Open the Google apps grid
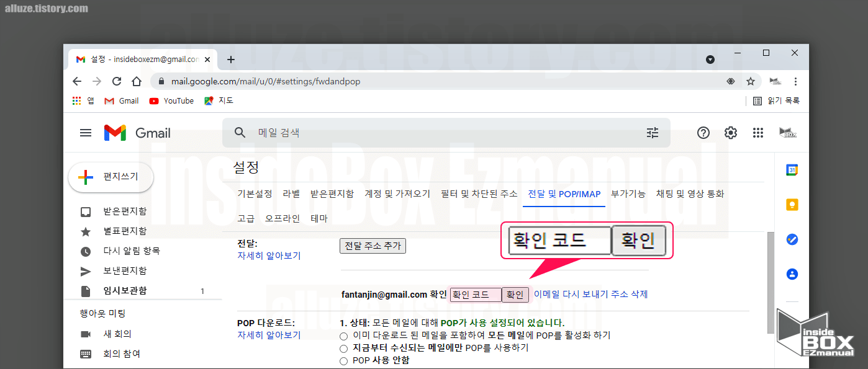 (757, 133)
